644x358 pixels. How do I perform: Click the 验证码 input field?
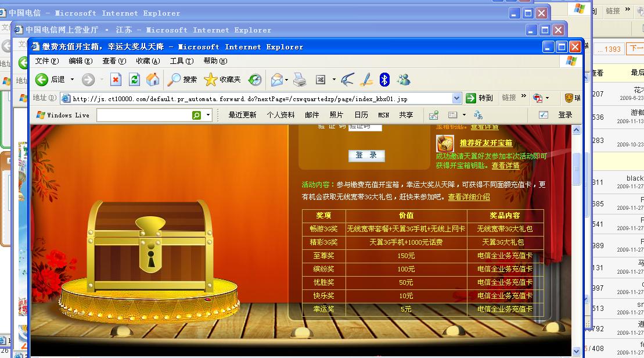[x=365, y=127]
